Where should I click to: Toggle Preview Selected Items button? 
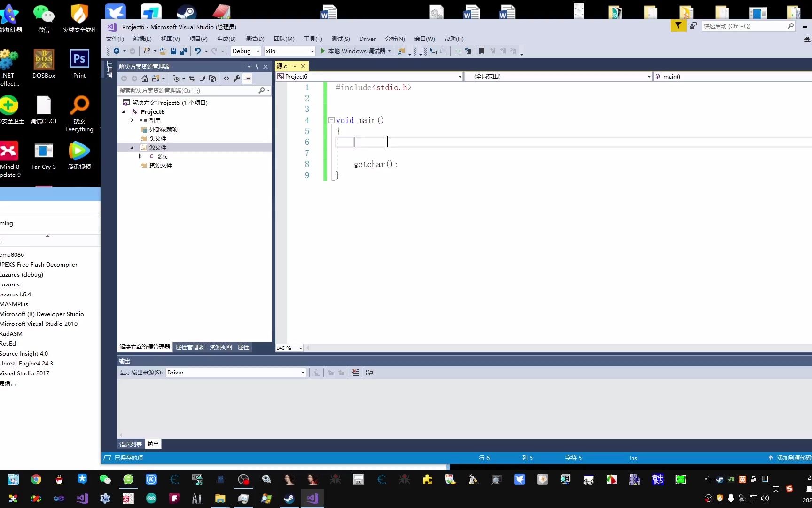(x=247, y=79)
